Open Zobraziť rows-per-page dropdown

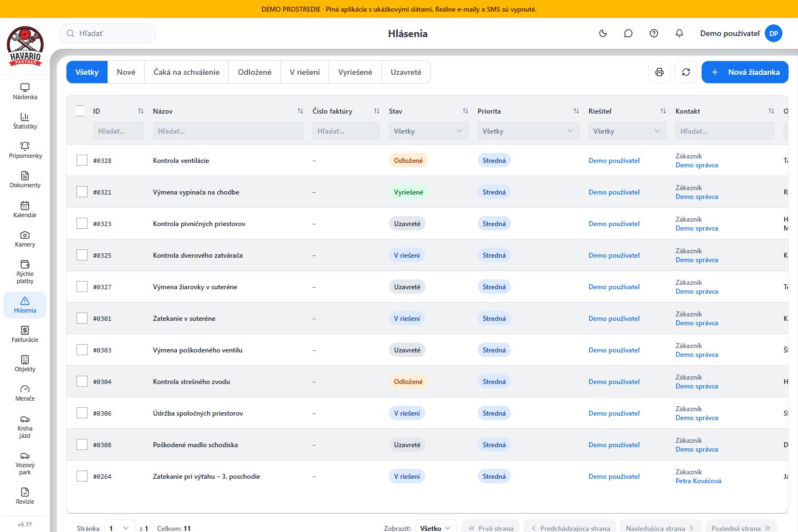coord(436,528)
